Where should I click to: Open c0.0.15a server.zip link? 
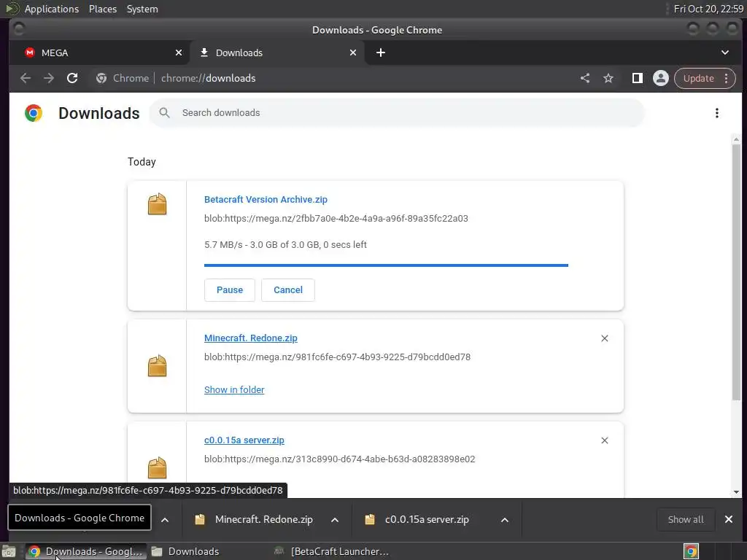244,440
